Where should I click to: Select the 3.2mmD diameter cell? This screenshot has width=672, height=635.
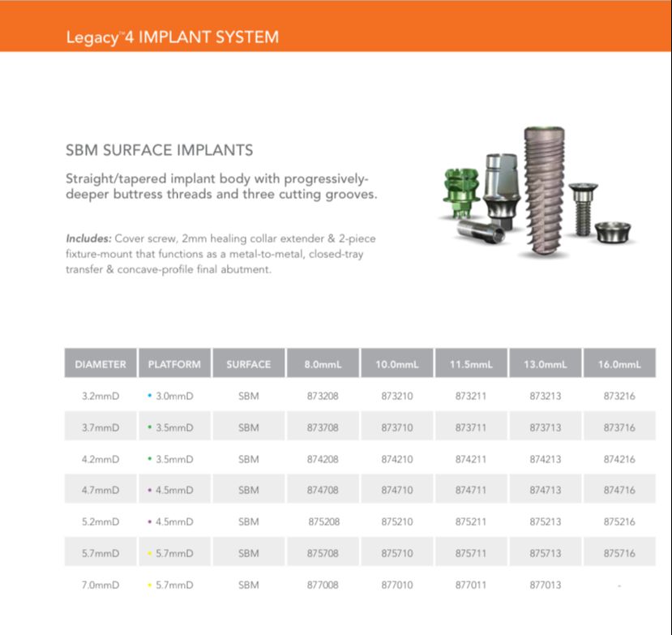(x=101, y=396)
